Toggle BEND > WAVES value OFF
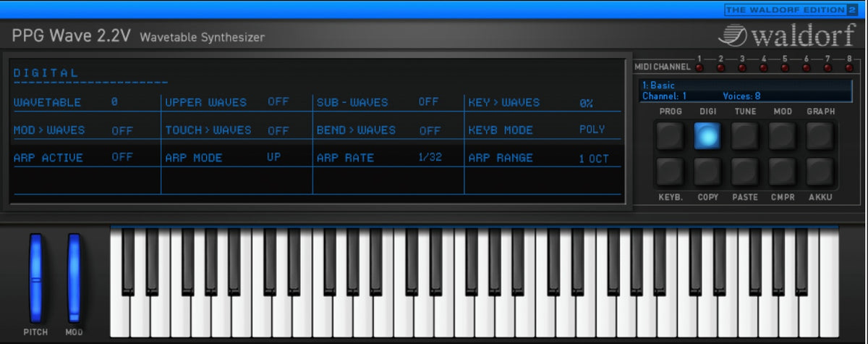868x344 pixels. [430, 131]
